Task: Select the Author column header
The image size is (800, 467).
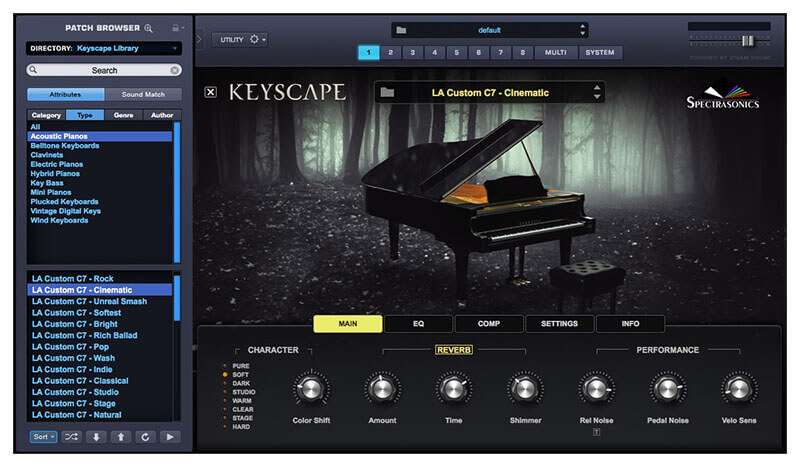Action: [162, 115]
